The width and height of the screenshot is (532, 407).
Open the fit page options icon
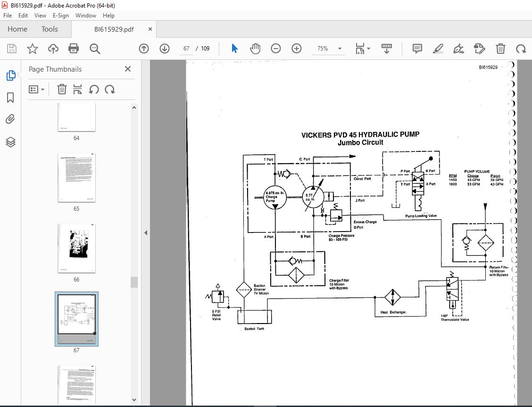(360, 49)
